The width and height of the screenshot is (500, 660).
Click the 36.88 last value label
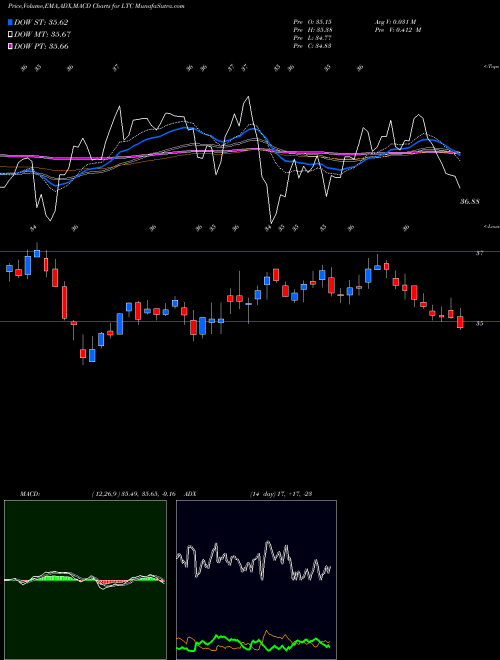[470, 202]
